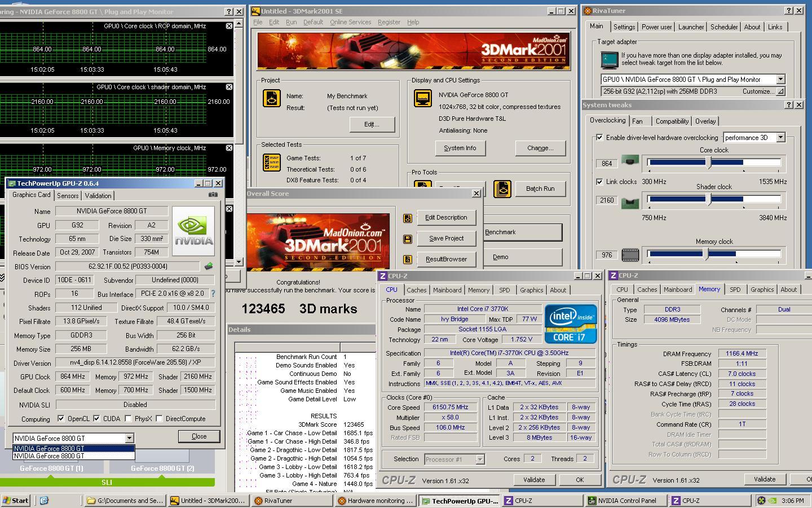
Task: Select the highlighted GeForce 8800 GT list entry
Action: coord(74,449)
